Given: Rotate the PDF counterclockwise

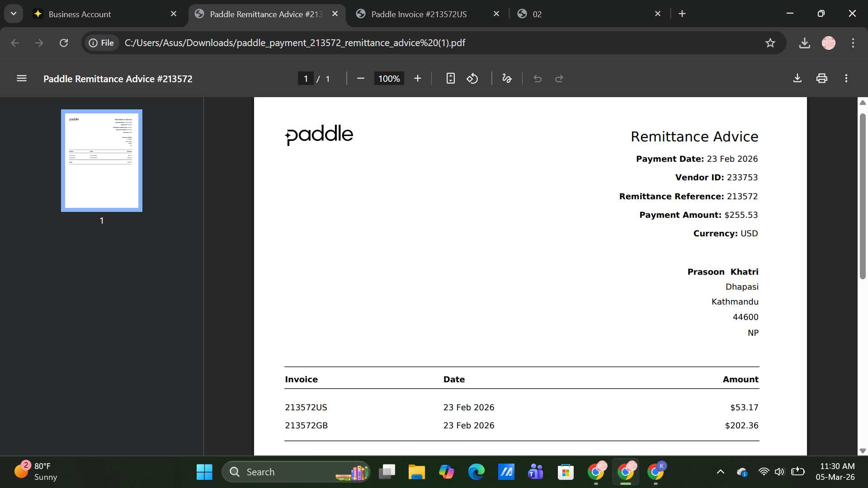Looking at the screenshot, I should [x=472, y=79].
